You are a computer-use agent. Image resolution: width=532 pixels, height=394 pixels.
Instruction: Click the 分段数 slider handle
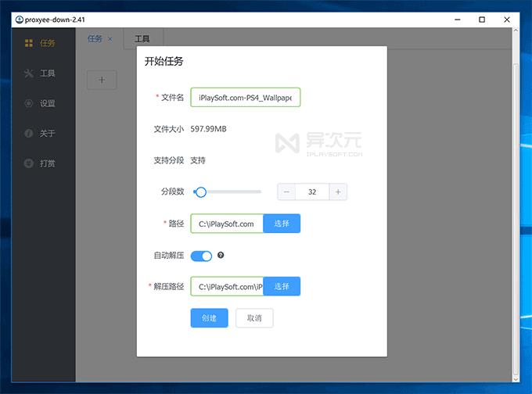(201, 192)
